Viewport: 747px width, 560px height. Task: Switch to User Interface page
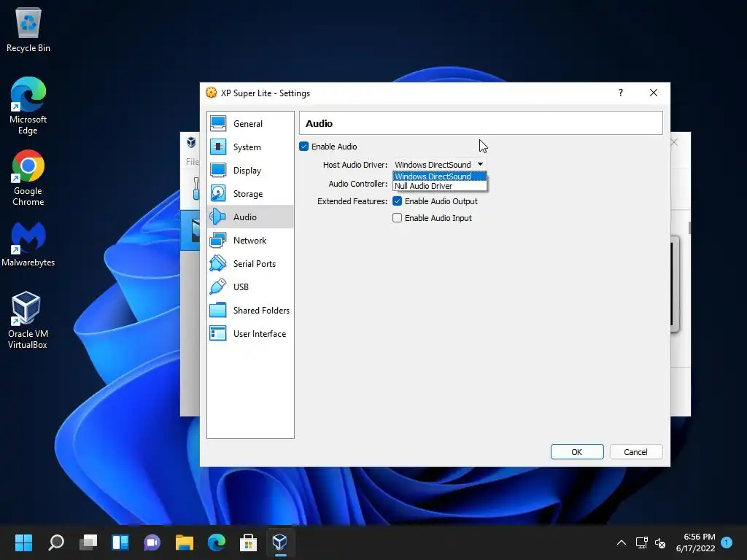click(251, 333)
